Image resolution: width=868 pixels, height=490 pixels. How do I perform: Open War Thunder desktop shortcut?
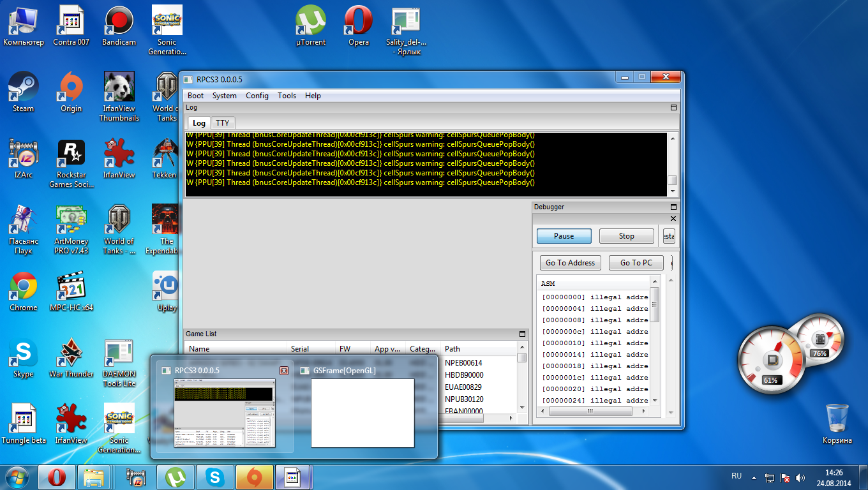[71, 357]
